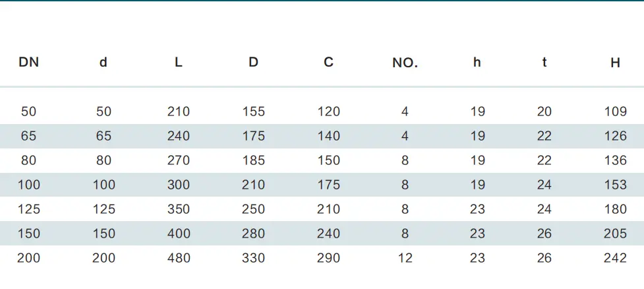The width and height of the screenshot is (644, 289).
Task: Select the value 210 in the DN 50 row
Action: [178, 112]
